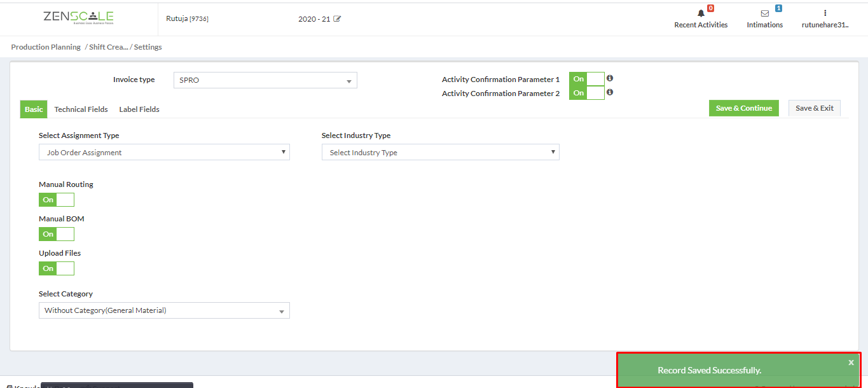
Task: Switch to the Basic tab
Action: click(34, 109)
